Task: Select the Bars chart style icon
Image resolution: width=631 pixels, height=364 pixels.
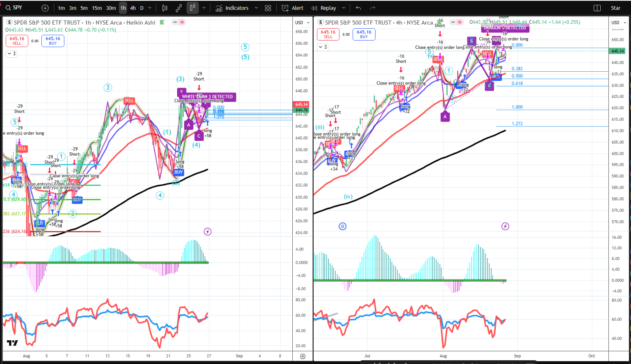Action: (x=165, y=8)
